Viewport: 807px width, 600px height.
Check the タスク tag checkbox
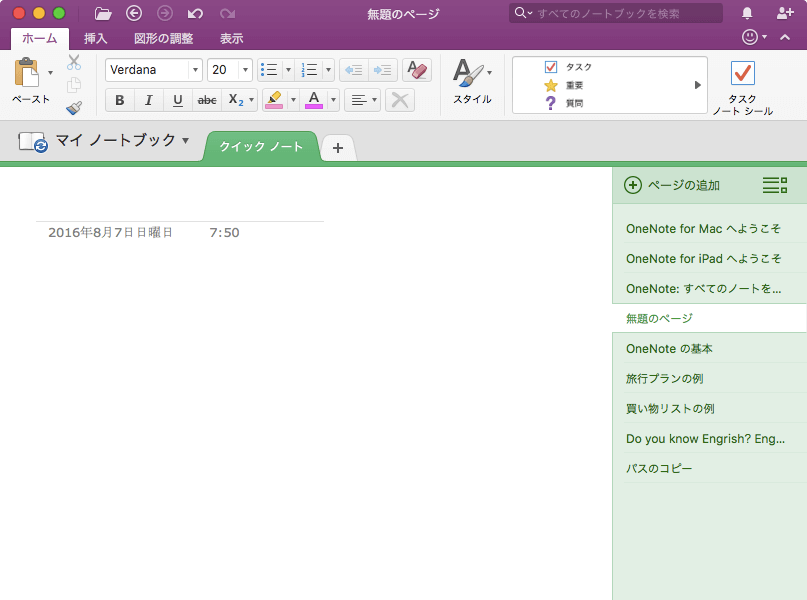pos(551,66)
